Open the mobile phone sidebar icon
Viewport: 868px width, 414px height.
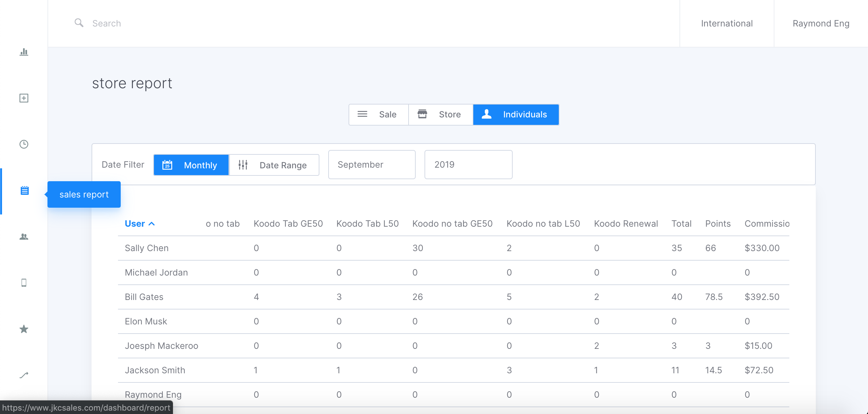(24, 283)
